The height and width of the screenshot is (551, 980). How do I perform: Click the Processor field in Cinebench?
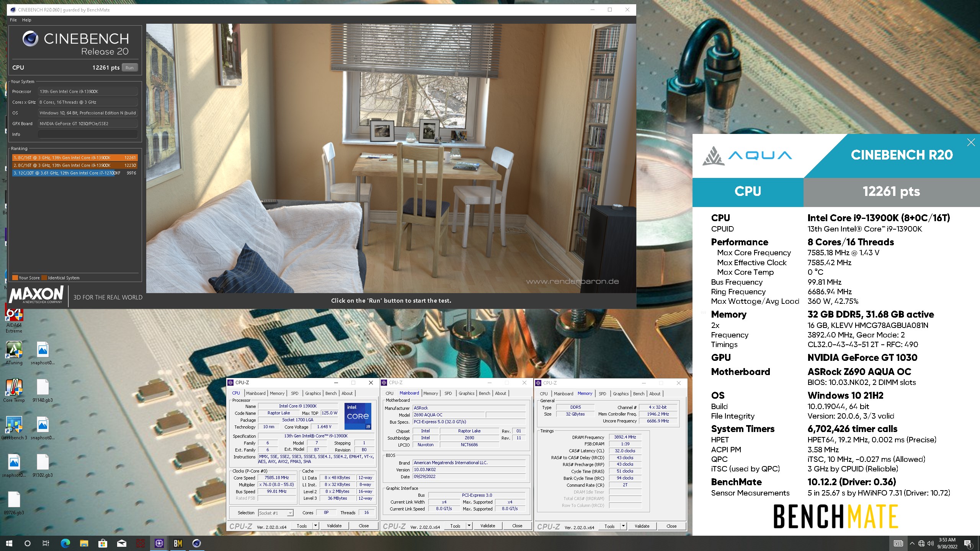click(x=88, y=91)
